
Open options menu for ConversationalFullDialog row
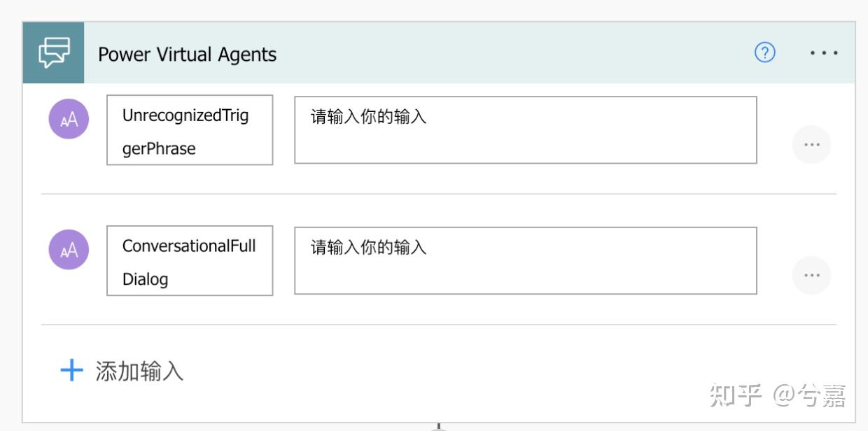[811, 276]
